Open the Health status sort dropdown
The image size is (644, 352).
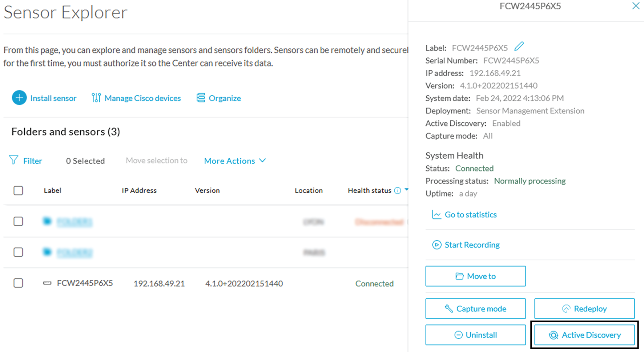[x=406, y=190]
